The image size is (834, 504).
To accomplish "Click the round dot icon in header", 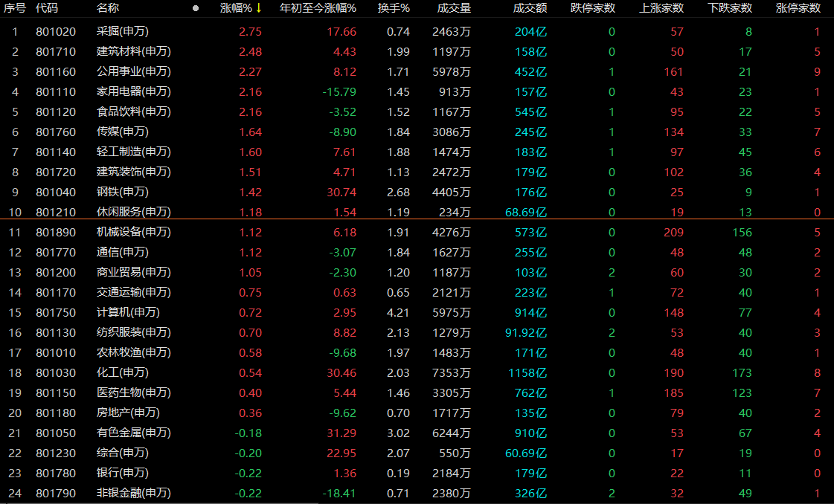I will [196, 8].
